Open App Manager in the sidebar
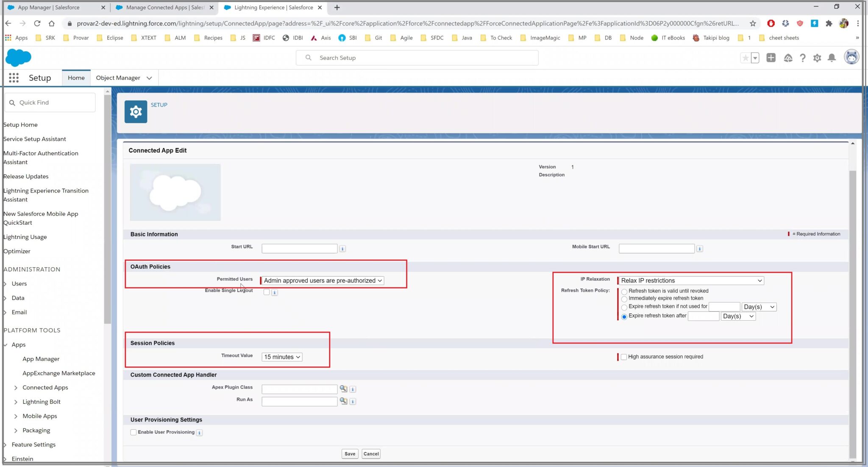 click(41, 358)
